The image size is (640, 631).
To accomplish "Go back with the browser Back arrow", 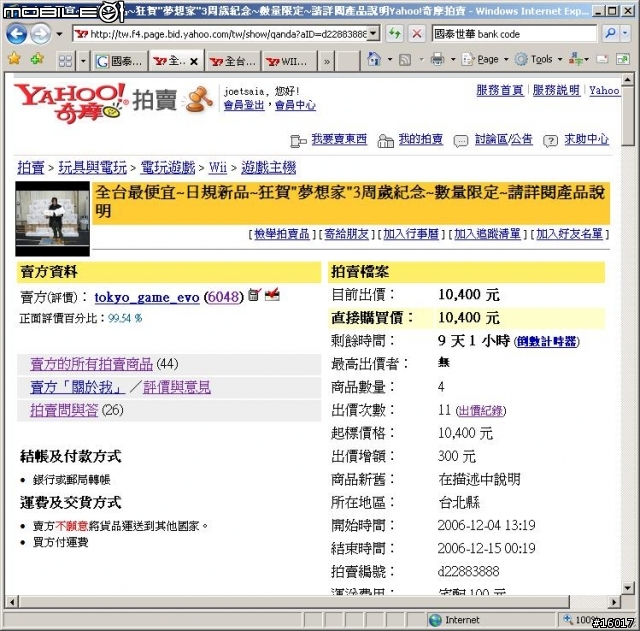I will 16,34.
